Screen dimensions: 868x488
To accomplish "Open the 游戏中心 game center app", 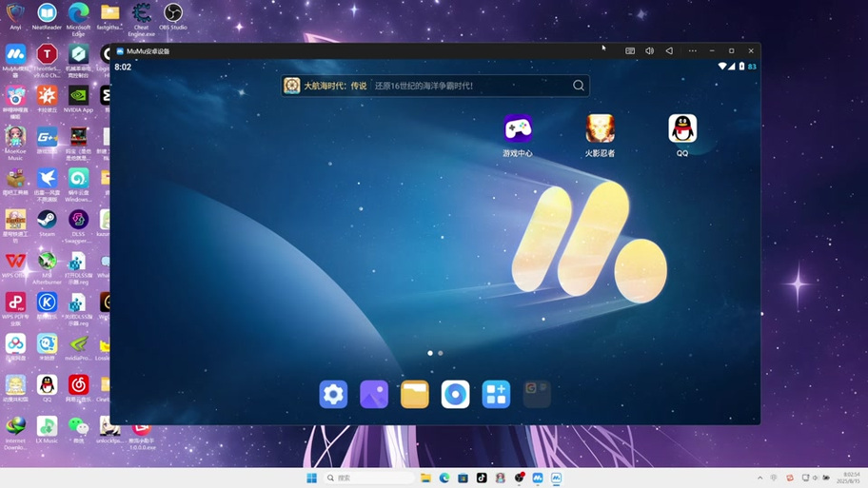I will tap(518, 129).
